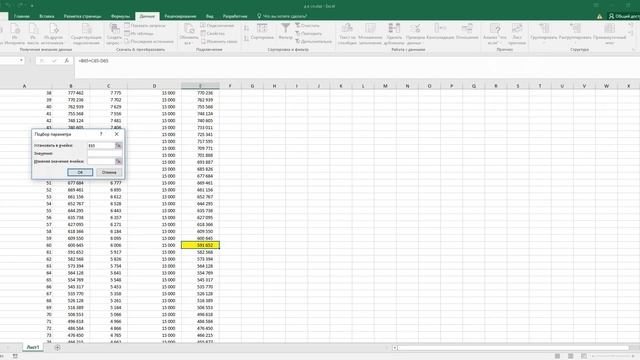Click the horizontal scrollbar at bottom

[513, 348]
